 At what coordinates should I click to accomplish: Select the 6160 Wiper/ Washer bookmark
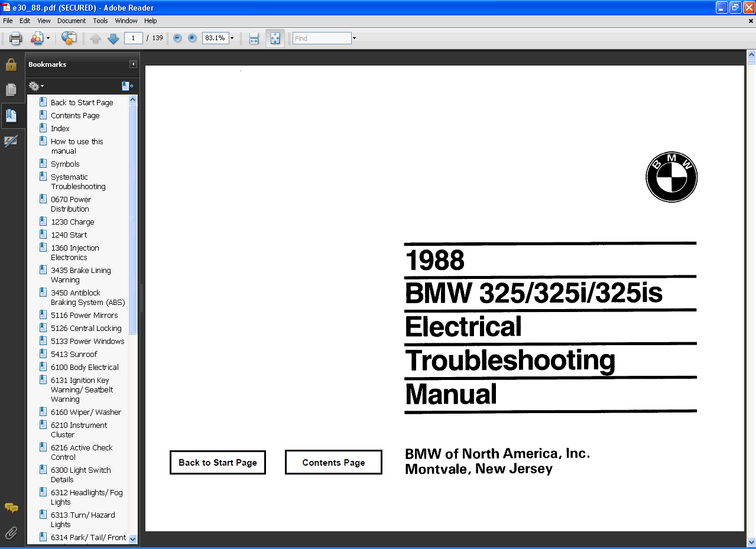tap(86, 412)
